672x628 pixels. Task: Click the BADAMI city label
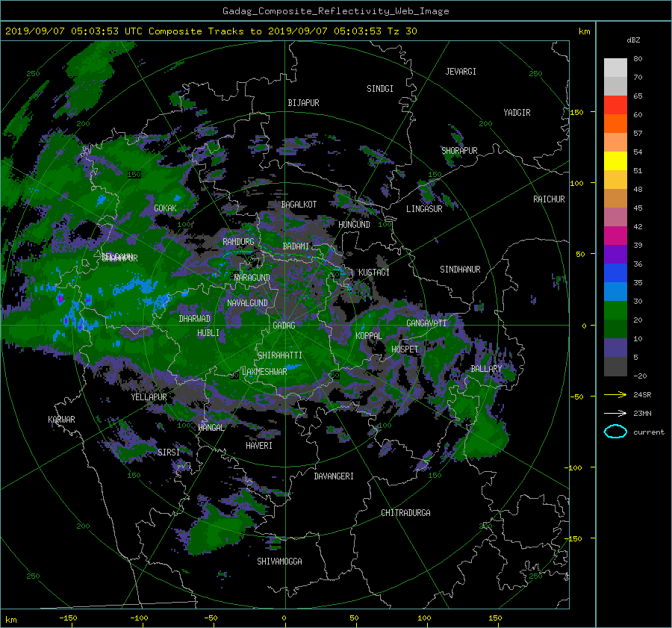(x=296, y=246)
